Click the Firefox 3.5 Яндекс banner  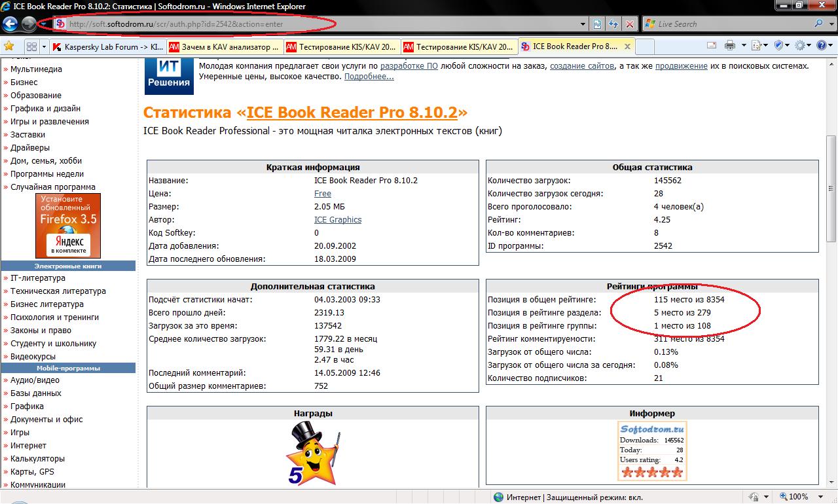pos(68,225)
